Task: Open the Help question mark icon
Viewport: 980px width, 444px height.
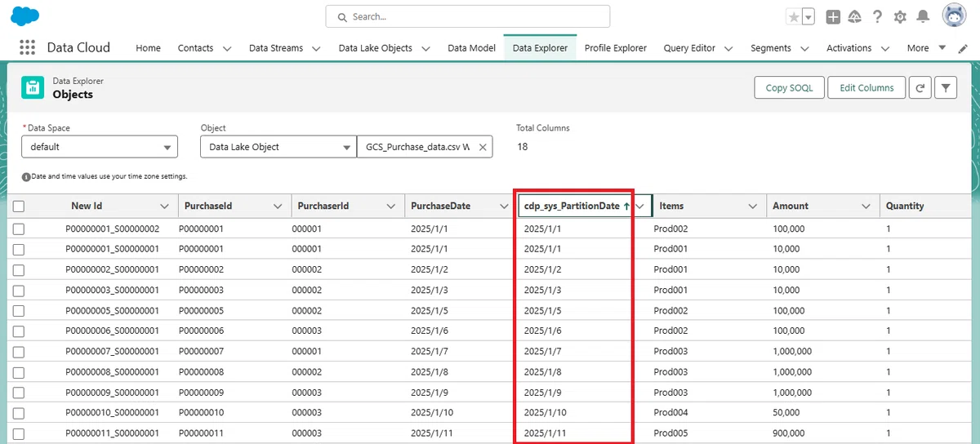Action: [878, 16]
